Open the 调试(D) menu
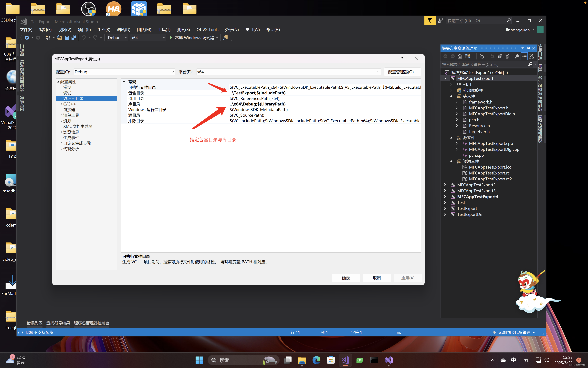588x368 pixels. pyautogui.click(x=123, y=30)
